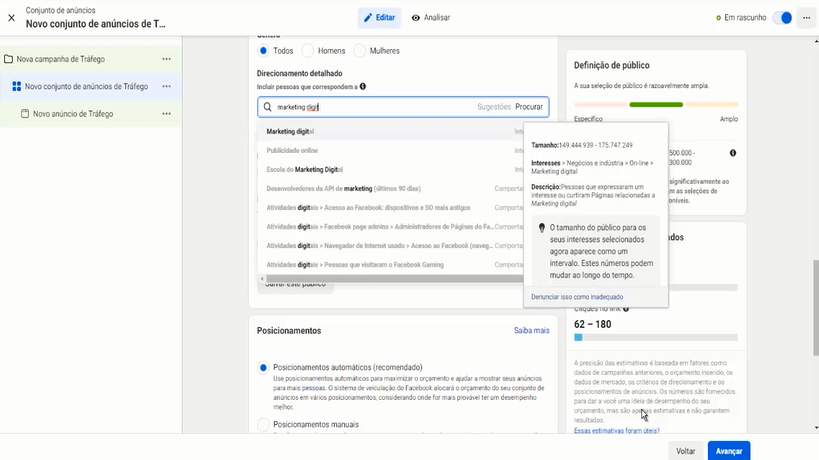Viewport: 819px width, 460px height.
Task: Select Novo anúncio de Tráfego item
Action: (73, 113)
